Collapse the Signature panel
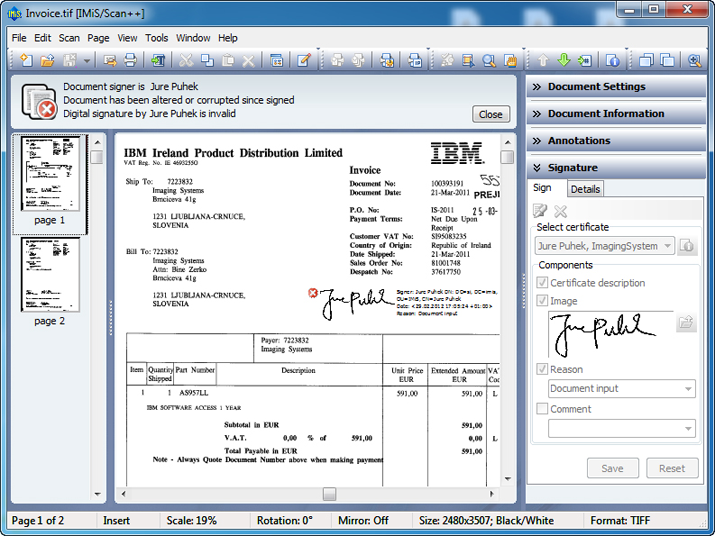The image size is (715, 536). (616, 167)
